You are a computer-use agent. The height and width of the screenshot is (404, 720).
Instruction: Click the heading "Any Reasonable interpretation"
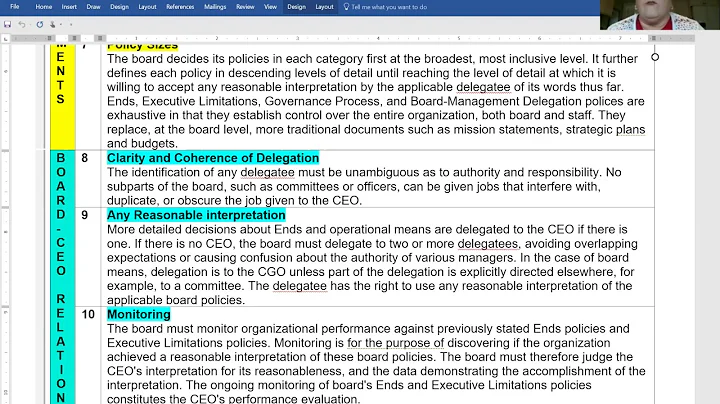click(x=196, y=215)
